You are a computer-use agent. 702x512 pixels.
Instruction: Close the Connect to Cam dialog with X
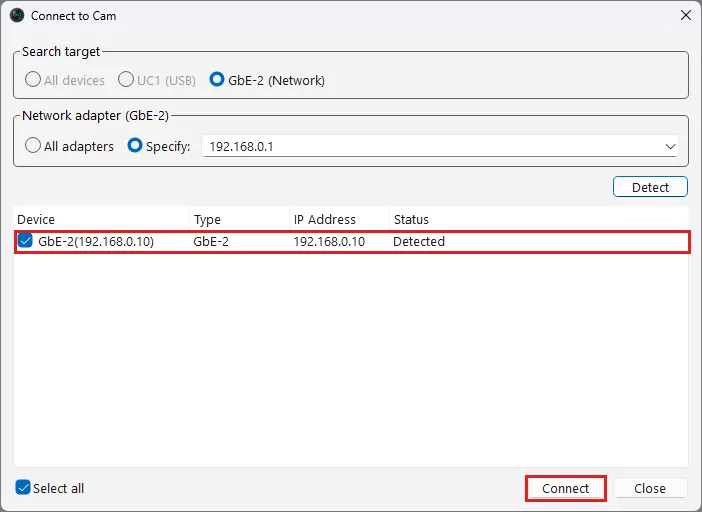click(x=685, y=15)
